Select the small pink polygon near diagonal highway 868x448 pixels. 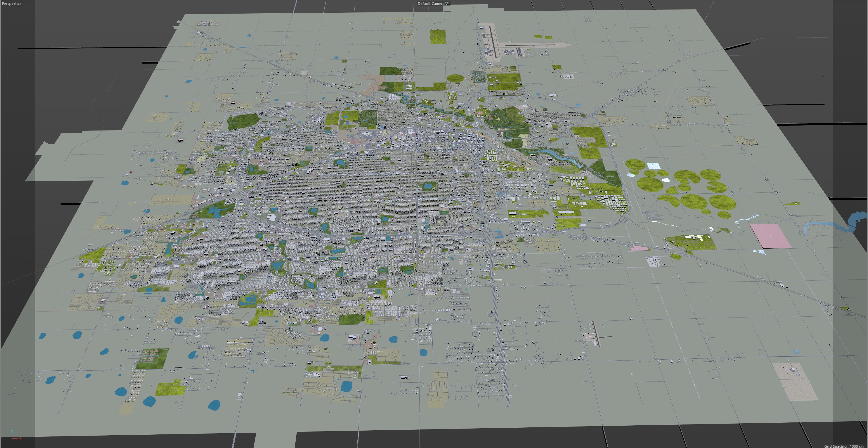pos(639,249)
